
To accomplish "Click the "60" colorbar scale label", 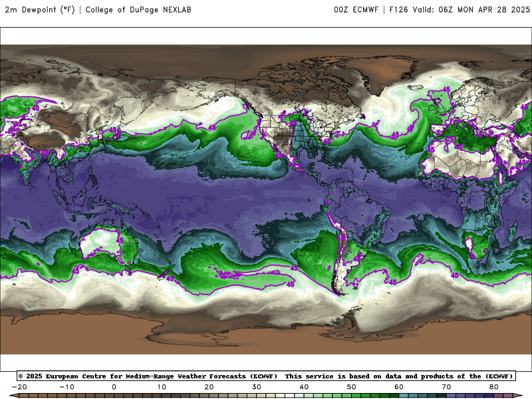I will [399, 387].
